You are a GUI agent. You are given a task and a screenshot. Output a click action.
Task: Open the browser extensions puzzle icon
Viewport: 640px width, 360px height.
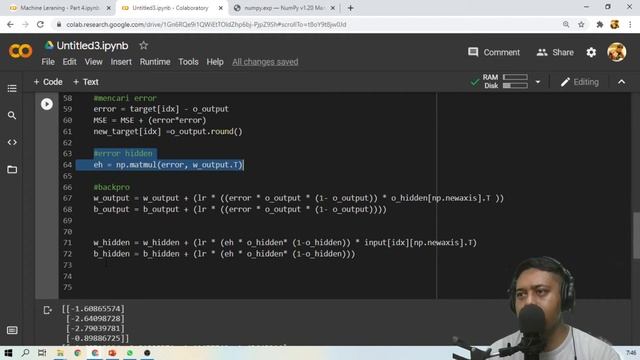tap(600, 24)
